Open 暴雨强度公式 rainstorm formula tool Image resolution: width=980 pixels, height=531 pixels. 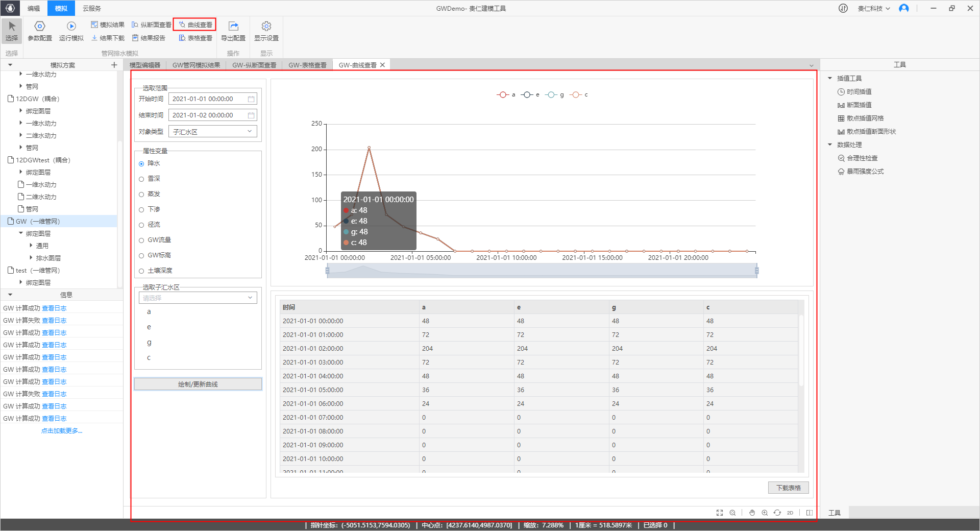tap(865, 172)
